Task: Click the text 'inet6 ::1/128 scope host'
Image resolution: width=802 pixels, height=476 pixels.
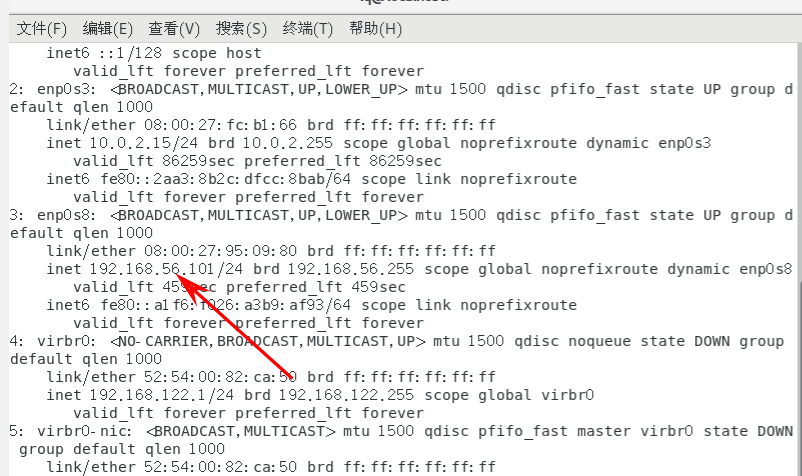Action: (154, 53)
